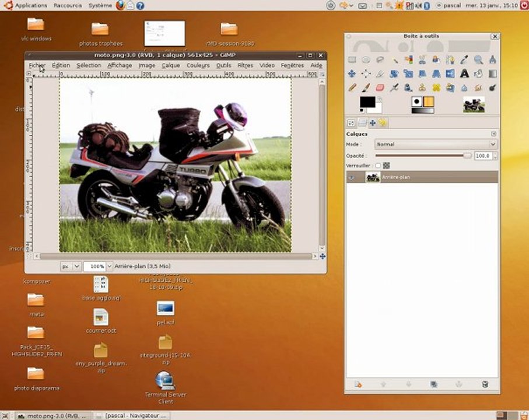Click the black foreground color swatch

(367, 102)
